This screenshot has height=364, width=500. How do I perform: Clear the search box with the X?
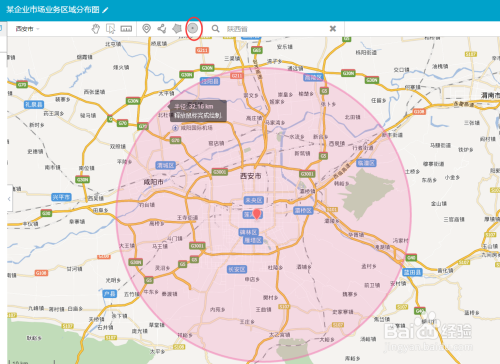[x=333, y=29]
